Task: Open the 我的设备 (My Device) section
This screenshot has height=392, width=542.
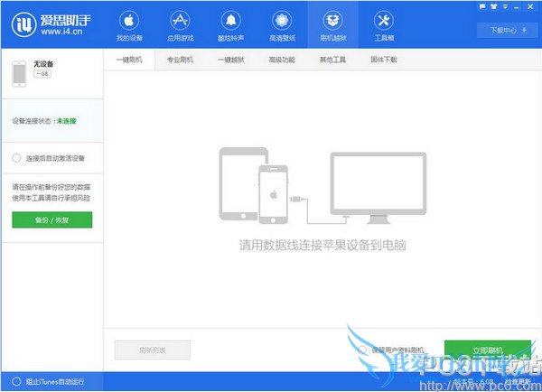Action: pyautogui.click(x=129, y=26)
